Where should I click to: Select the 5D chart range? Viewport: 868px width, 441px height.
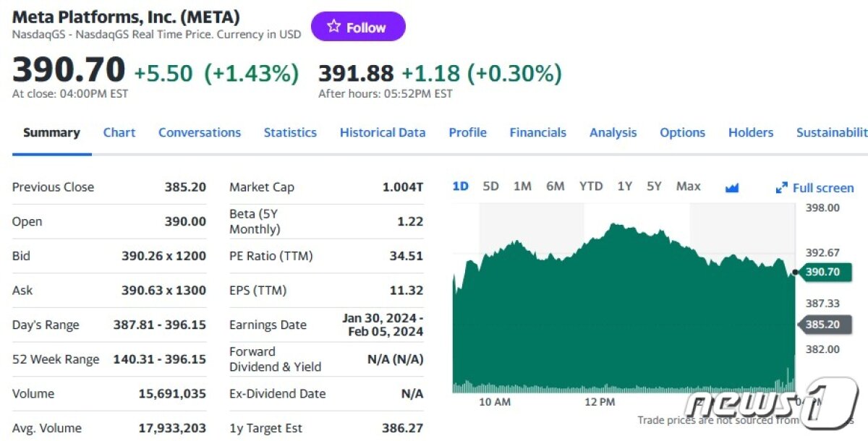point(490,187)
